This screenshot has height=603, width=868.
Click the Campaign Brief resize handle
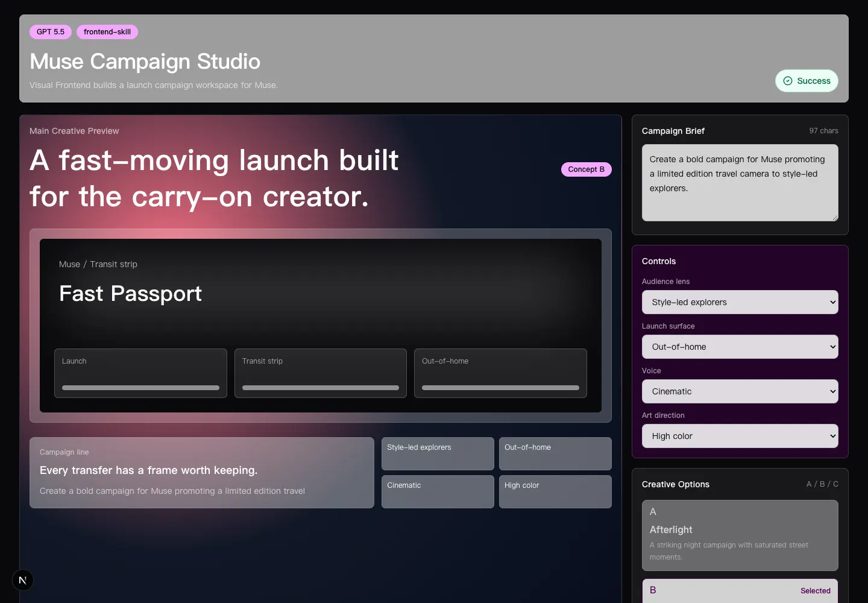(835, 218)
